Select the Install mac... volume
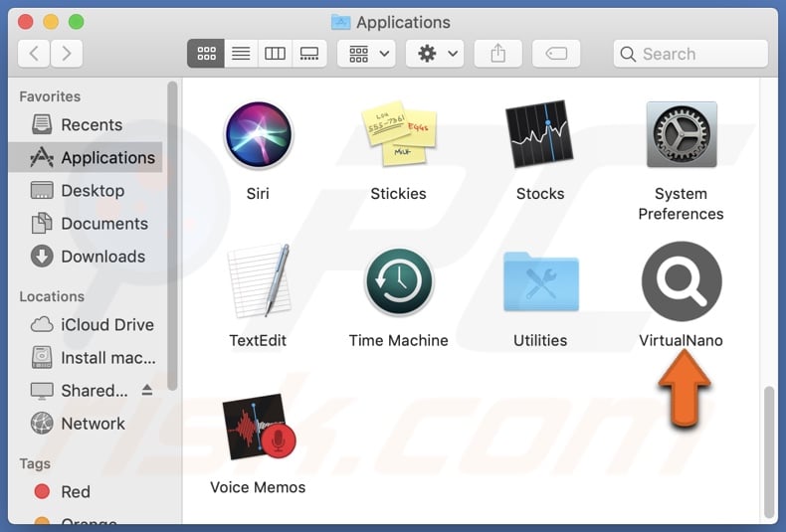Image resolution: width=786 pixels, height=532 pixels. [86, 358]
